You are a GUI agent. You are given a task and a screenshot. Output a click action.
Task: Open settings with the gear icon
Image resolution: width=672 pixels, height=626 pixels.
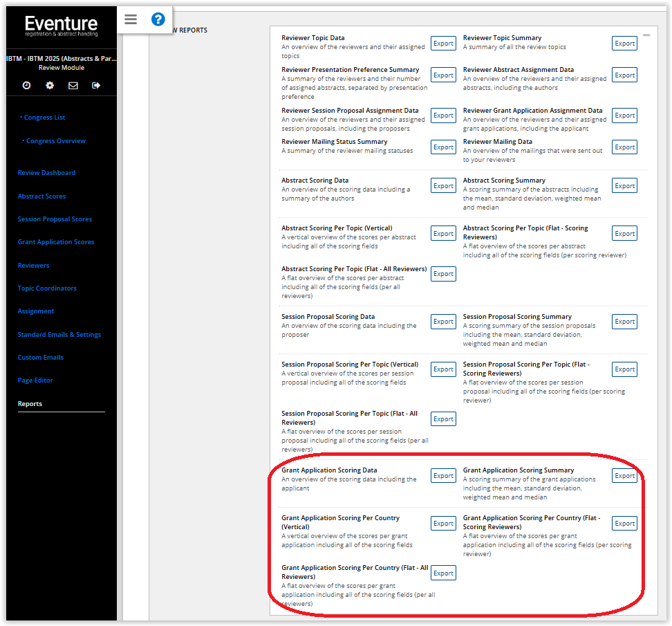click(50, 86)
